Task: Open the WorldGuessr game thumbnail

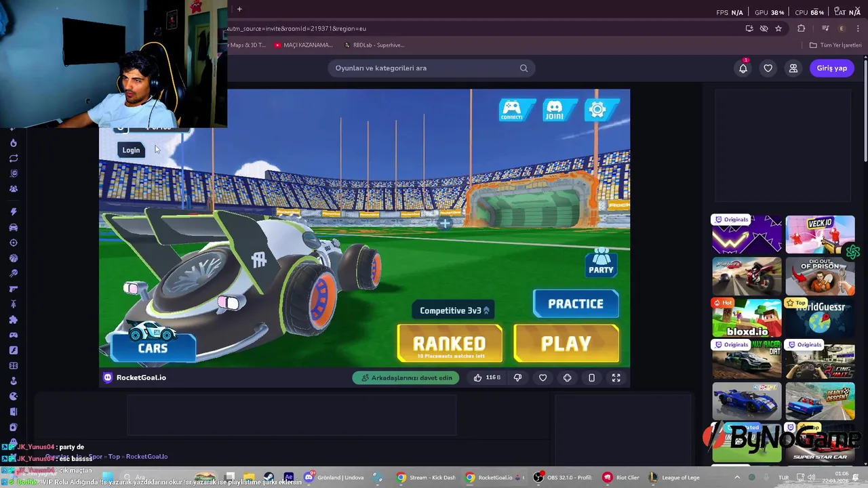Action: coord(820,317)
